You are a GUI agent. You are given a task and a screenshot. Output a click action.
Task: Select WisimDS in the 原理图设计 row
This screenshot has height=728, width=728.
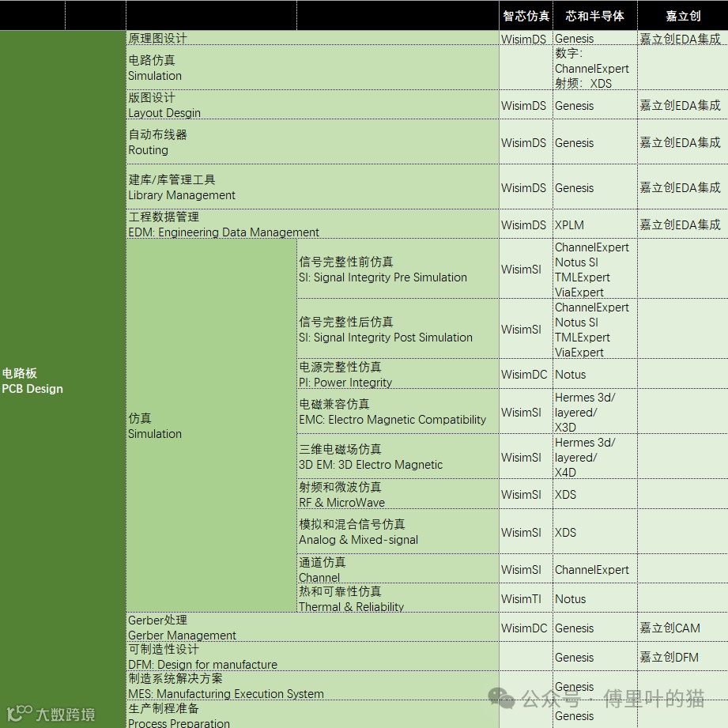pyautogui.click(x=524, y=39)
